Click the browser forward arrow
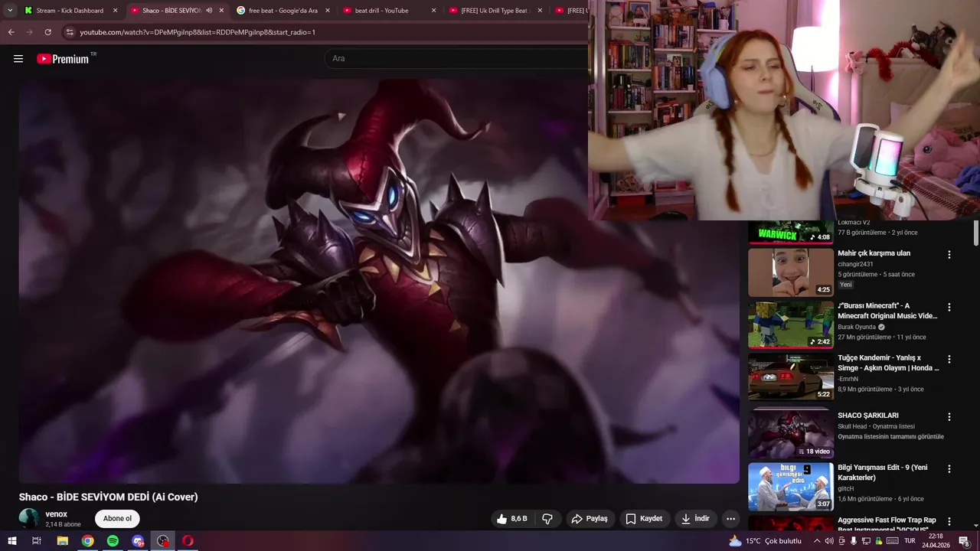The image size is (980, 551). coord(29,32)
